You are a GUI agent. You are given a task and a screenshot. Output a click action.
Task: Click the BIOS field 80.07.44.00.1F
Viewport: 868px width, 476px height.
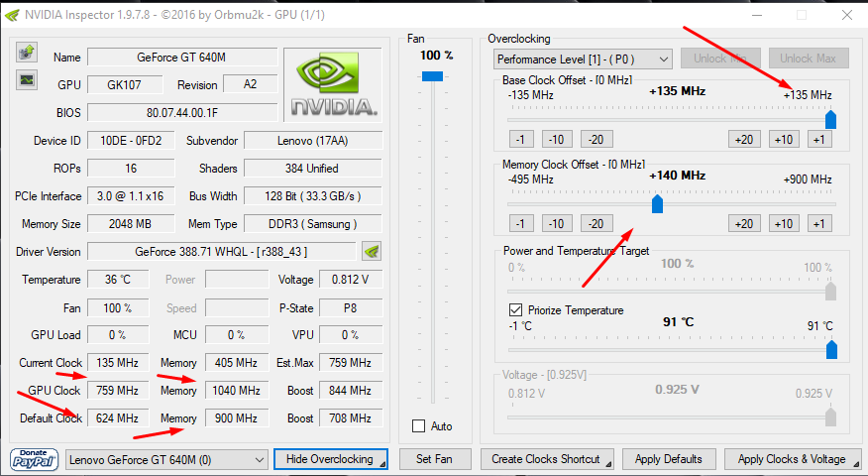click(182, 112)
